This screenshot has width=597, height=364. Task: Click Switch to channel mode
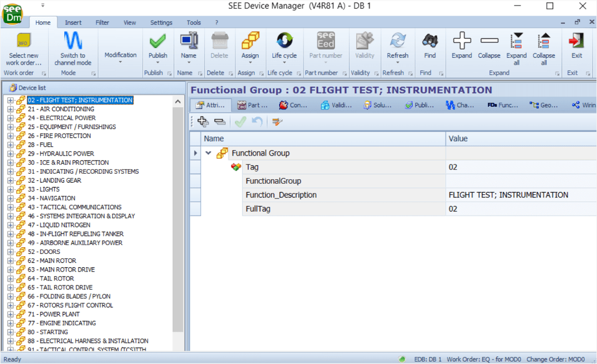point(74,47)
